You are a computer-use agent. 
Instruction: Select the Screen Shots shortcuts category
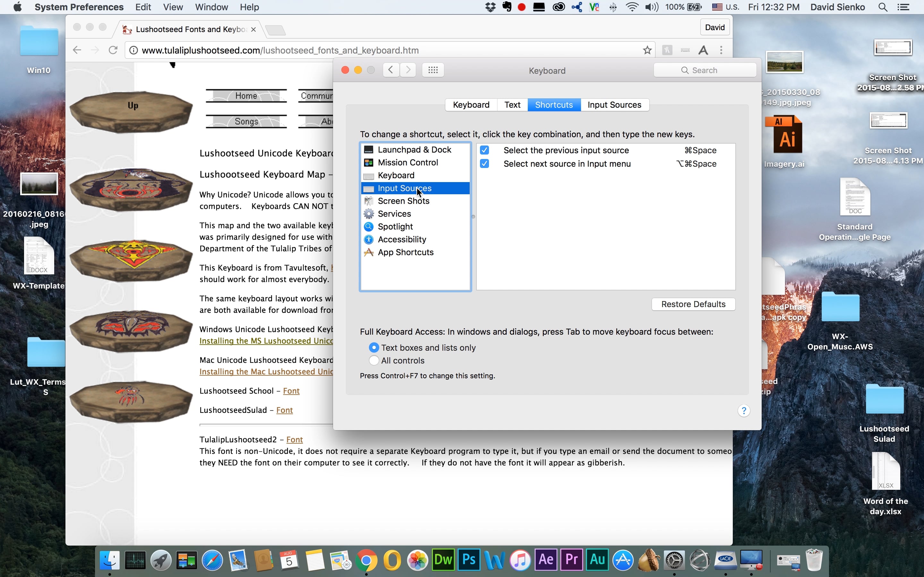click(404, 201)
